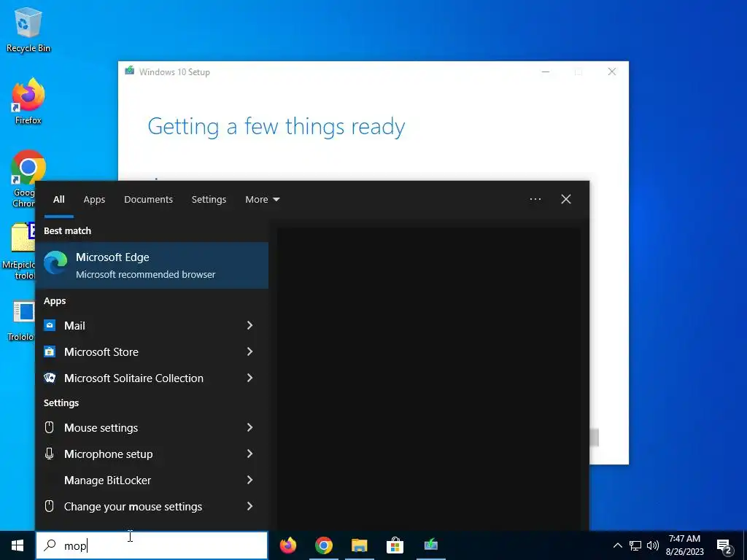This screenshot has height=560, width=747.
Task: Close the Windows 10 Setup window
Action: pyautogui.click(x=612, y=72)
